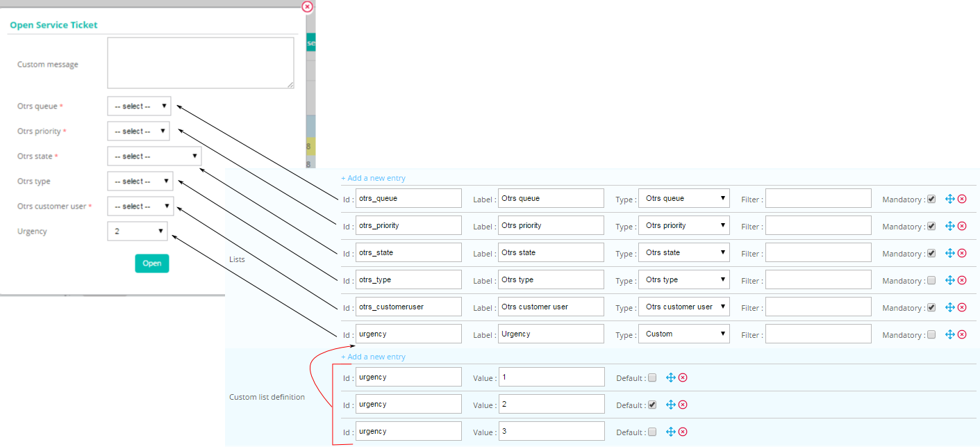Click into the Custom message text area
980x447 pixels.
click(x=201, y=63)
